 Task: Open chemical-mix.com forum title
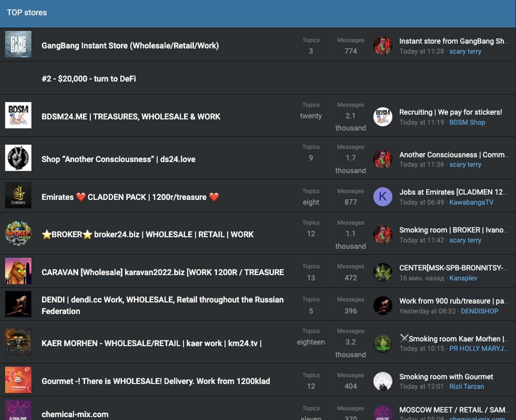coord(75,414)
